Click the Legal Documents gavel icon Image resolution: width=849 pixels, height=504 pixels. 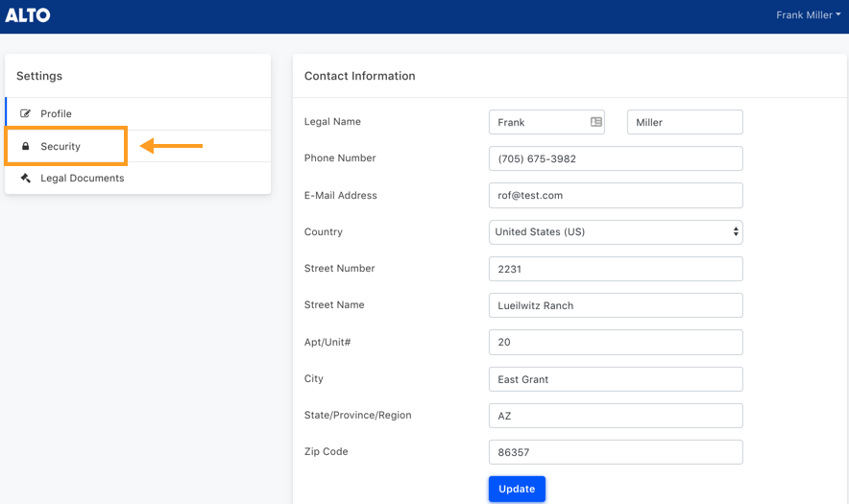(25, 179)
